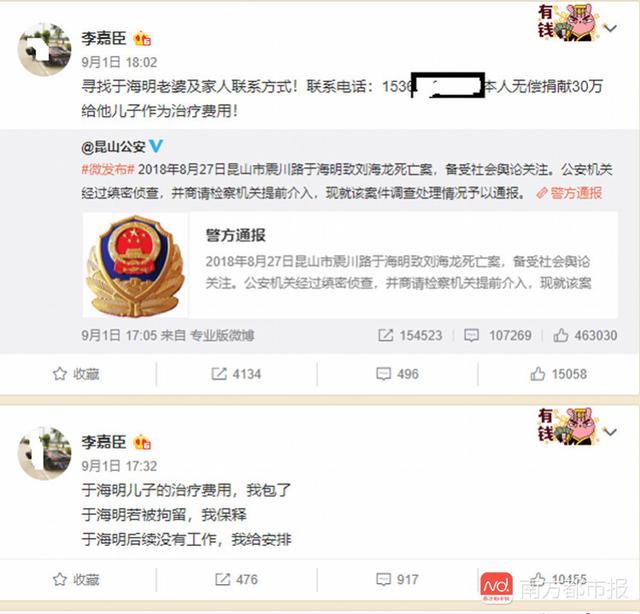Like the quoted post with 463030 likes
Screen dimensions: 640x614
(560, 336)
